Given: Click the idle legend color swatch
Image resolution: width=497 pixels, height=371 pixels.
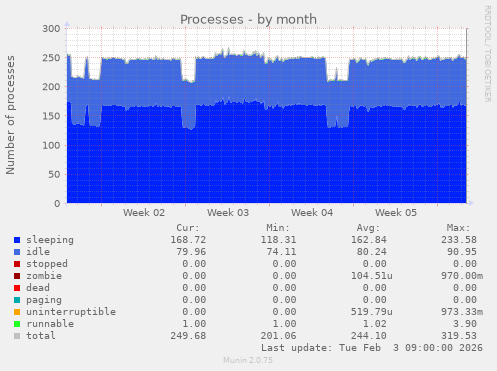Looking at the screenshot, I should tap(17, 252).
